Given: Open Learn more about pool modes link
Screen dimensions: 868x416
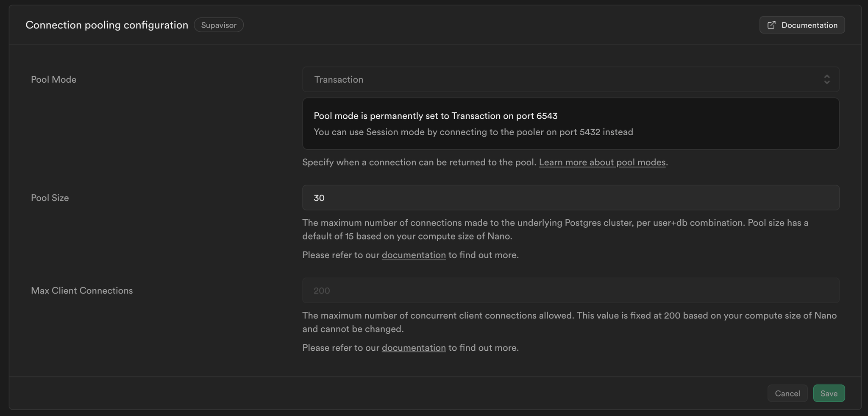Looking at the screenshot, I should [x=602, y=162].
